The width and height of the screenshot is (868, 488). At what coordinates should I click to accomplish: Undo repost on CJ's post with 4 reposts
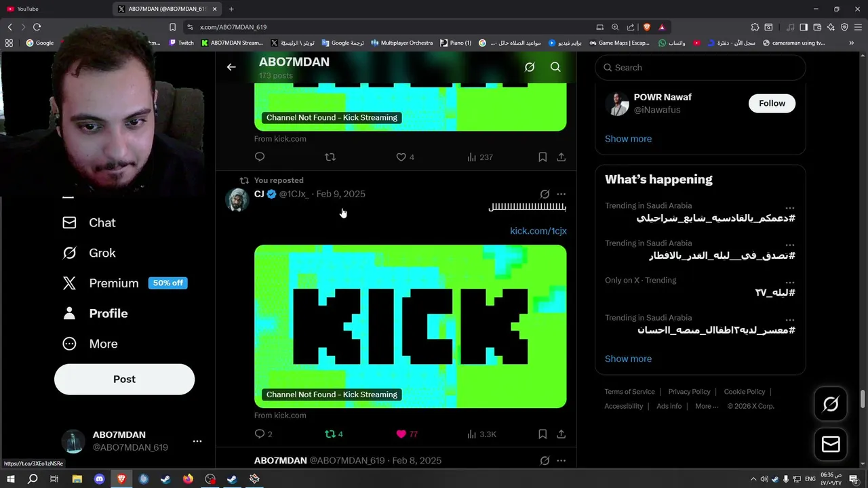pyautogui.click(x=334, y=434)
